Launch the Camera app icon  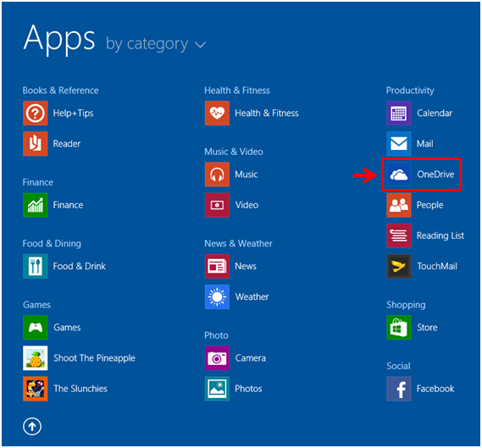coord(217,358)
